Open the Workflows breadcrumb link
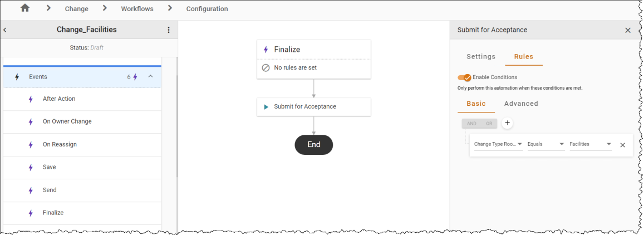 (137, 8)
